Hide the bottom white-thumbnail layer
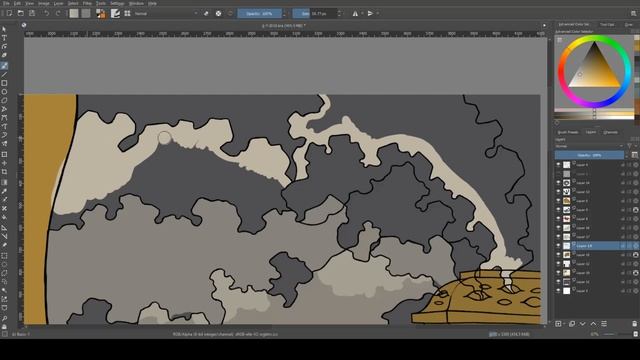This screenshot has height=360, width=640. pos(558,291)
